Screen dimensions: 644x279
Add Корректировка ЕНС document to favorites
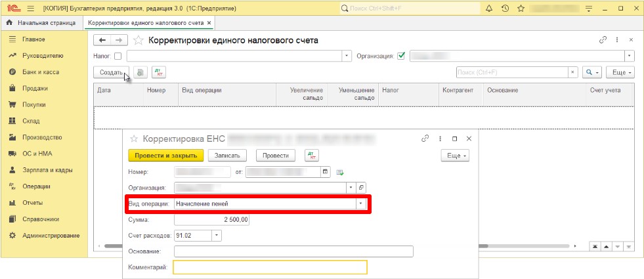[133, 139]
